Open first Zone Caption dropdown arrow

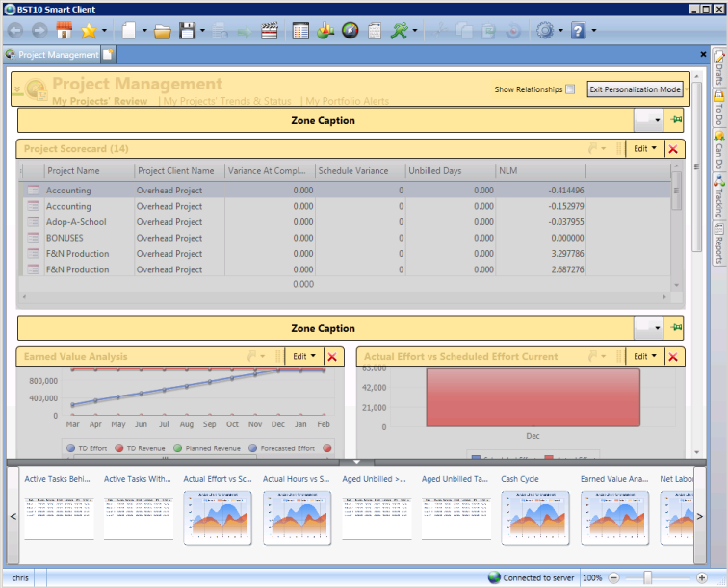657,120
